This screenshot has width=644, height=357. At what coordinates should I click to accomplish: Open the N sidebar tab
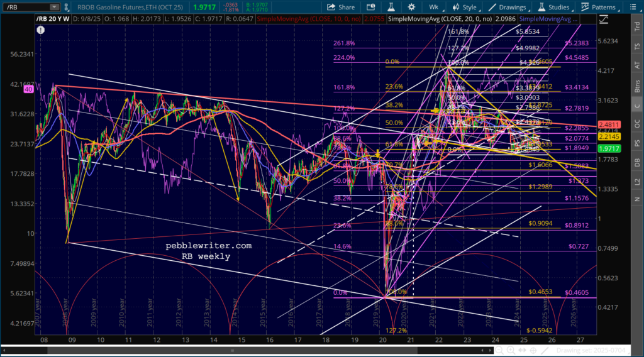pos(637,199)
